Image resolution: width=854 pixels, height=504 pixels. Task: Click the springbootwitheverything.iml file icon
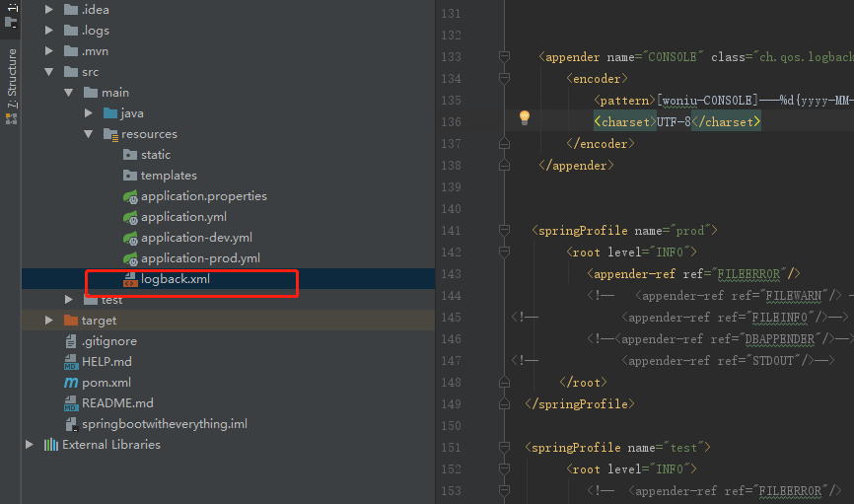click(x=71, y=424)
